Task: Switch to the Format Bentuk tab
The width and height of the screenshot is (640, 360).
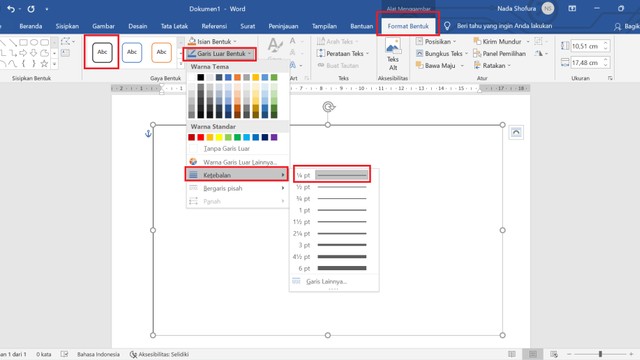Action: tap(408, 26)
